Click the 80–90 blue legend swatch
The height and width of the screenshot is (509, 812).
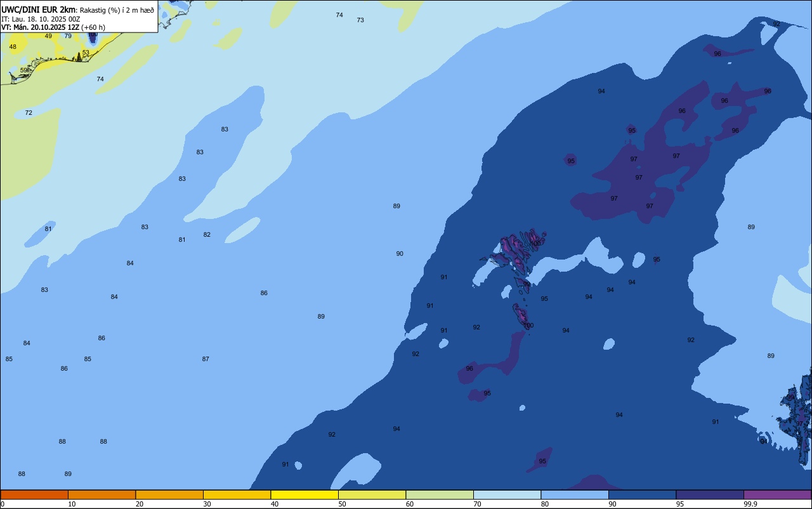click(575, 494)
